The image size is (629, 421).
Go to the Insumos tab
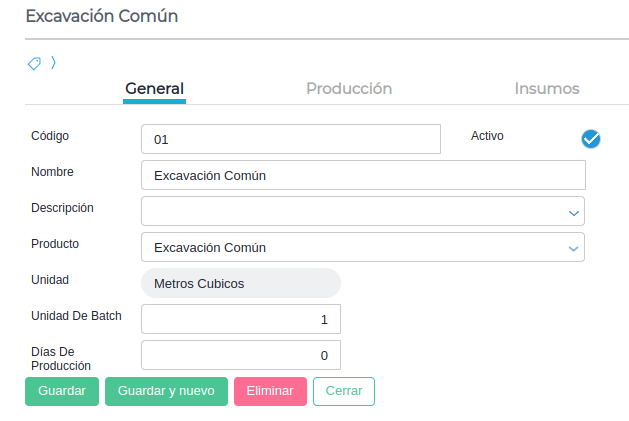[x=547, y=88]
